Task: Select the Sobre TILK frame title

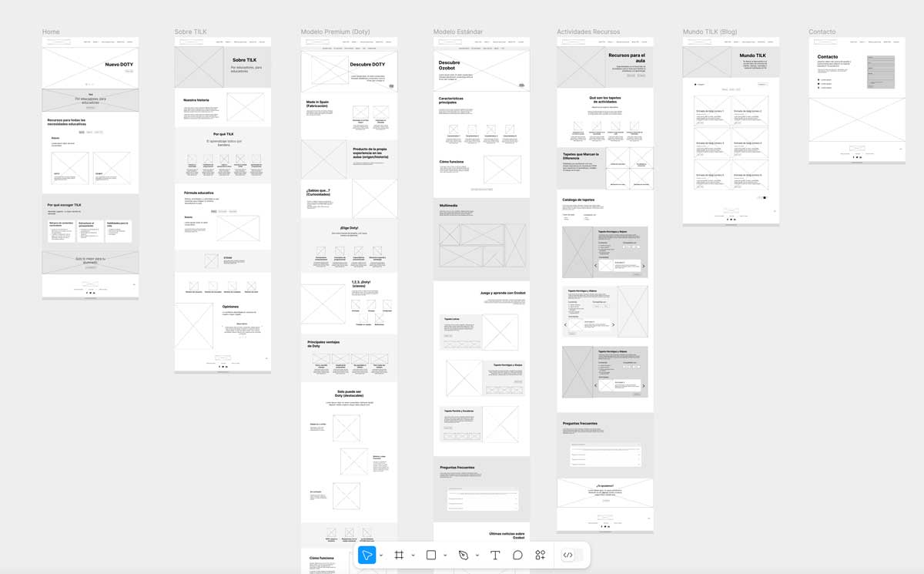Action: [192, 32]
